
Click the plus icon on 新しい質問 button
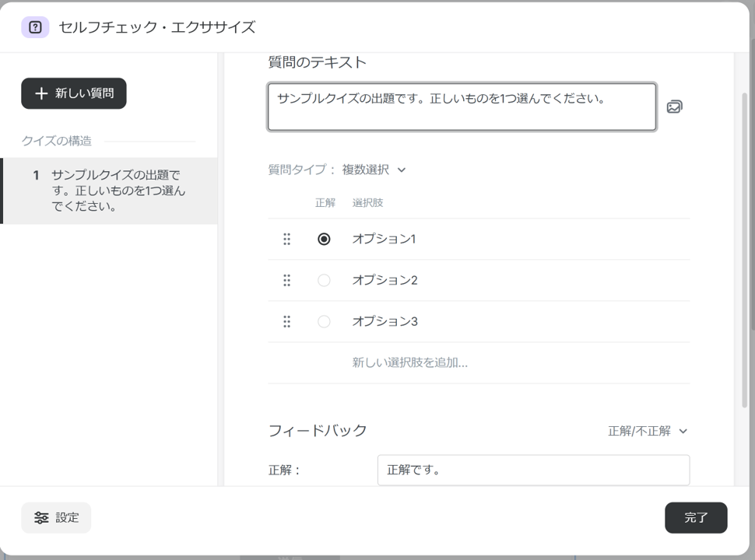[x=42, y=93]
